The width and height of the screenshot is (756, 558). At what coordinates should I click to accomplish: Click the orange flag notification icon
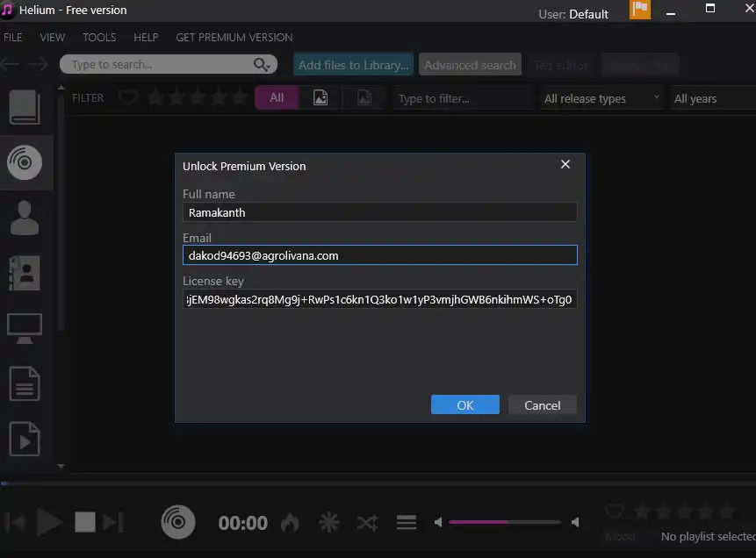pyautogui.click(x=640, y=11)
